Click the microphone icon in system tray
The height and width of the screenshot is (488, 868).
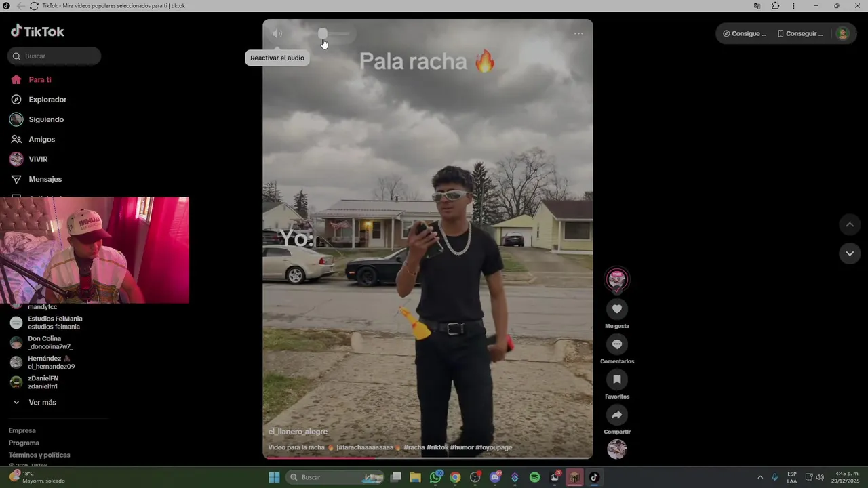775,477
